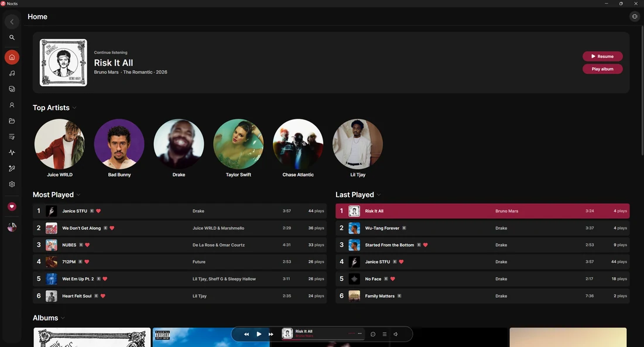This screenshot has height=347, width=644.
Task: Click 'Bruno Mars' in Last Played row
Action: tap(506, 211)
